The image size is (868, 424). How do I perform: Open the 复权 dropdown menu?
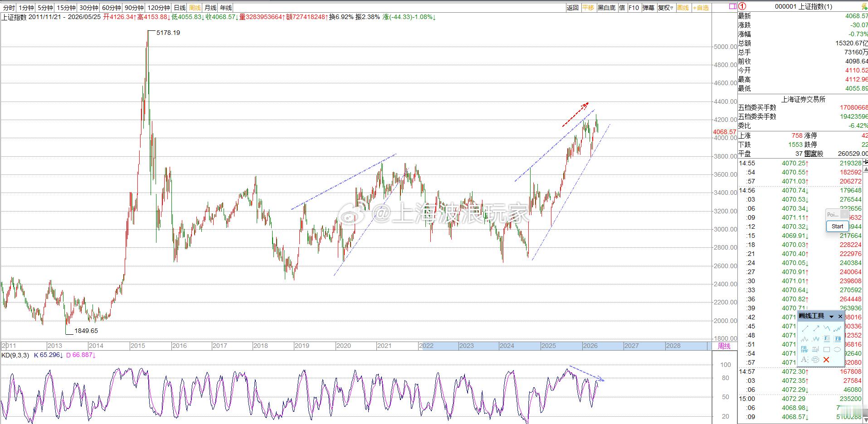pyautogui.click(x=666, y=8)
